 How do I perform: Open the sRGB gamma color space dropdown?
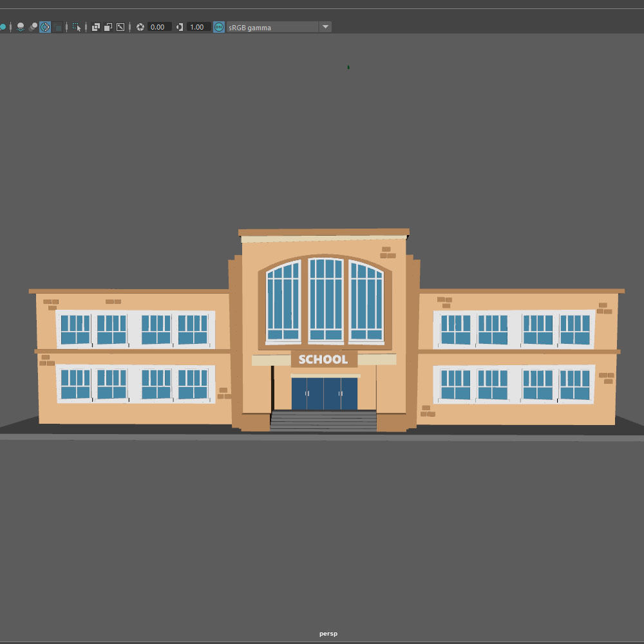click(272, 27)
